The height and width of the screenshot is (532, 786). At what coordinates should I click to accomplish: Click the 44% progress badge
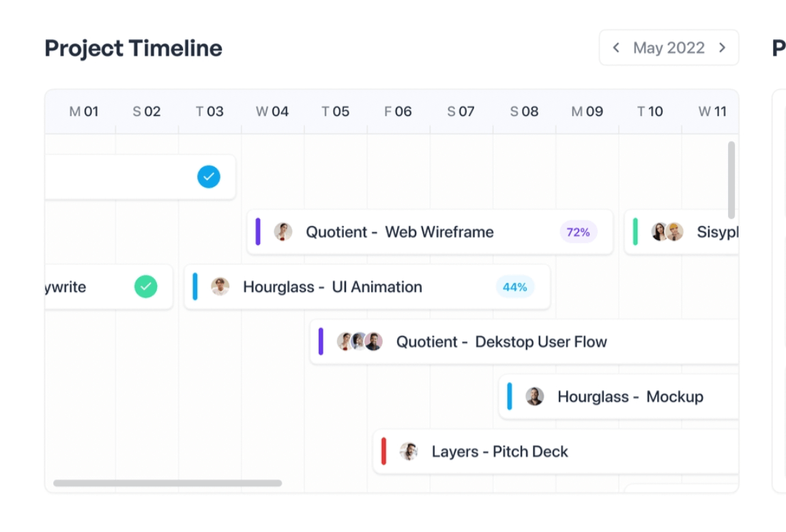pyautogui.click(x=515, y=287)
